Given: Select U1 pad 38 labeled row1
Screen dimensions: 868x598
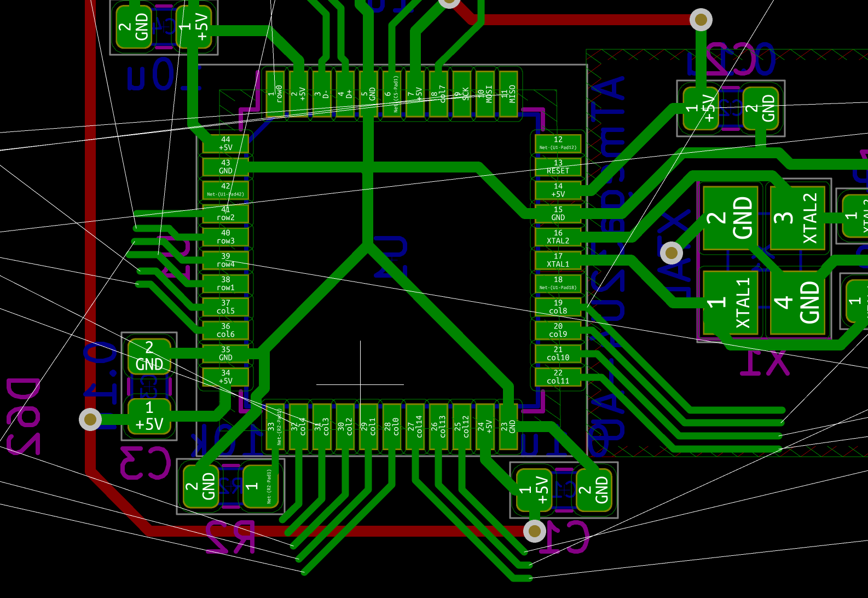Looking at the screenshot, I should pos(225,283).
